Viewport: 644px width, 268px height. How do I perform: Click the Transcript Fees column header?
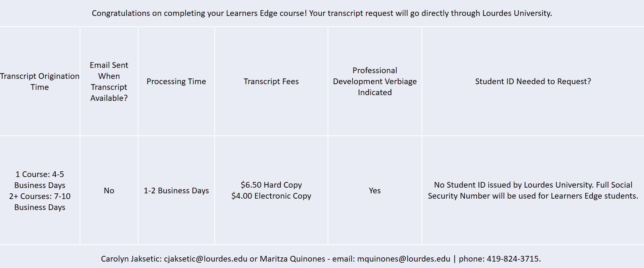click(271, 81)
